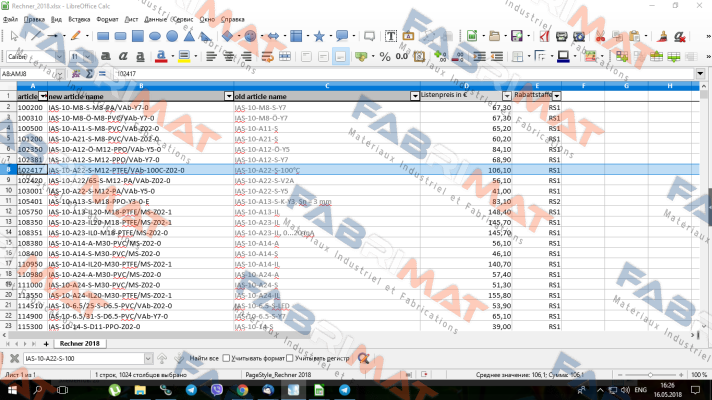Image resolution: width=712 pixels, height=400 pixels.
Task: Open the 'new article name' filter dropdown
Action: [229, 96]
